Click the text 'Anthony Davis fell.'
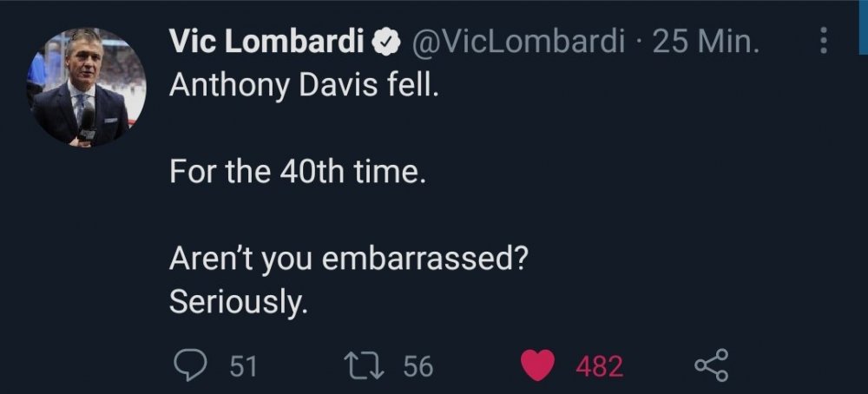 click(299, 85)
